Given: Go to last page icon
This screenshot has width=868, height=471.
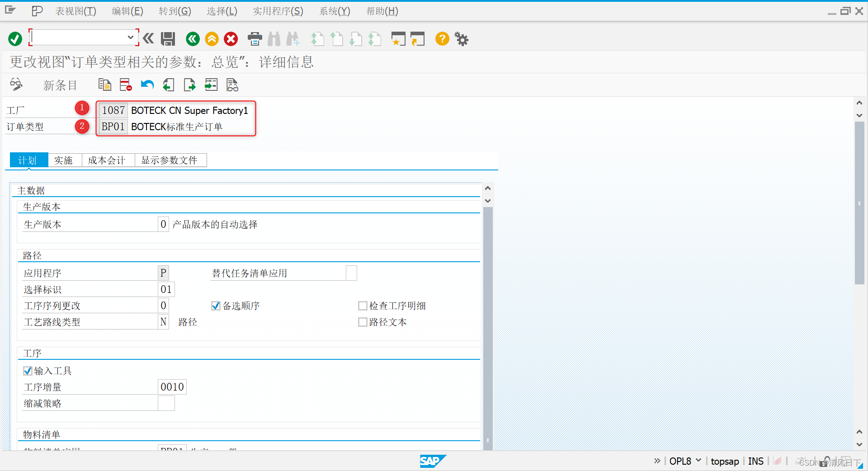Looking at the screenshot, I should point(375,39).
